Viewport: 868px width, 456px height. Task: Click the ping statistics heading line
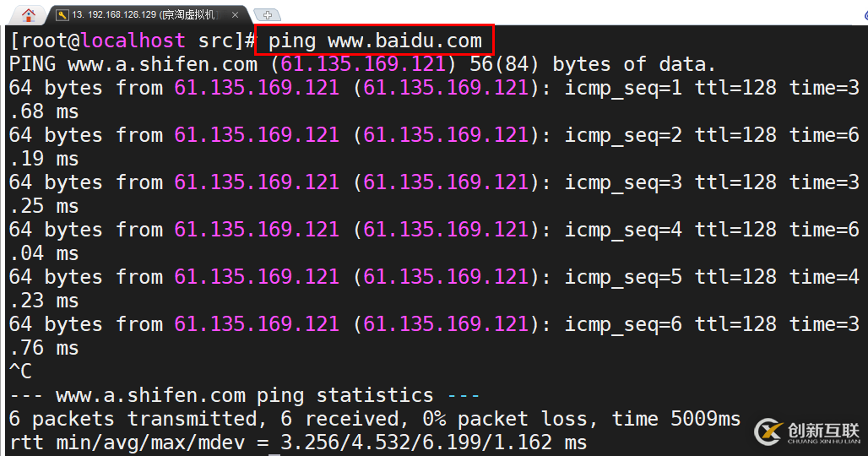click(x=244, y=395)
